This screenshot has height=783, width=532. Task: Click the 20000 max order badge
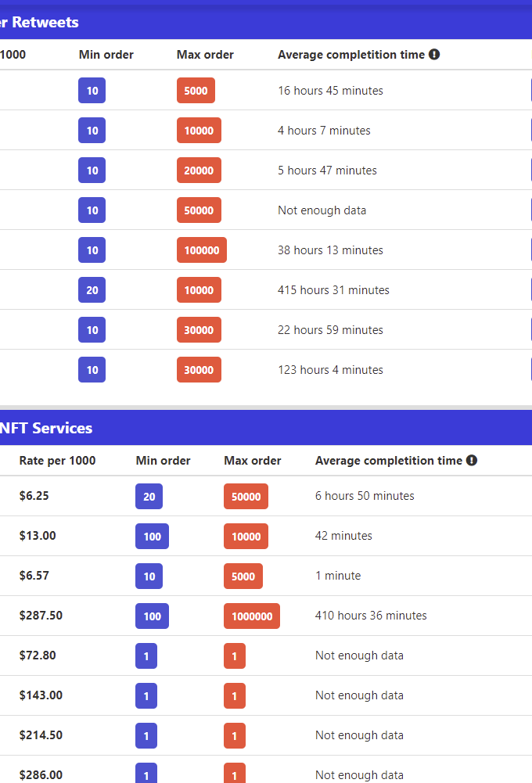coord(199,171)
